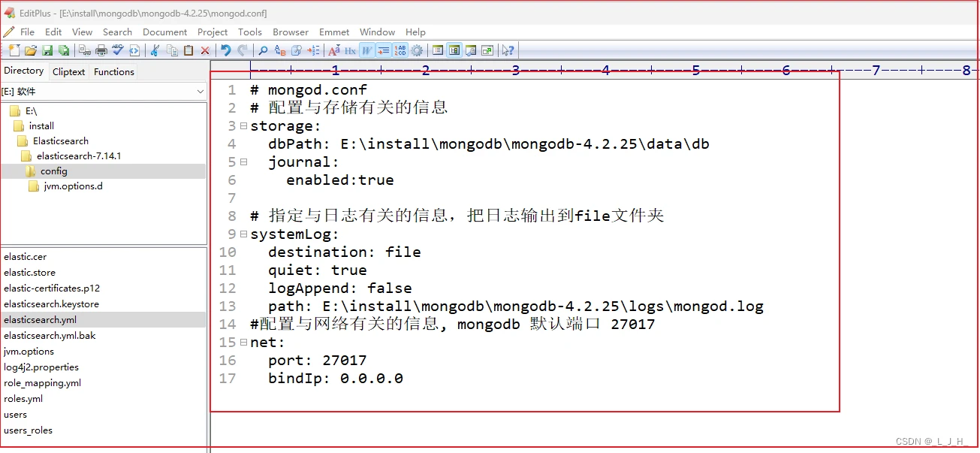Toggle Hex viewer button
This screenshot has width=980, height=453.
[x=350, y=50]
